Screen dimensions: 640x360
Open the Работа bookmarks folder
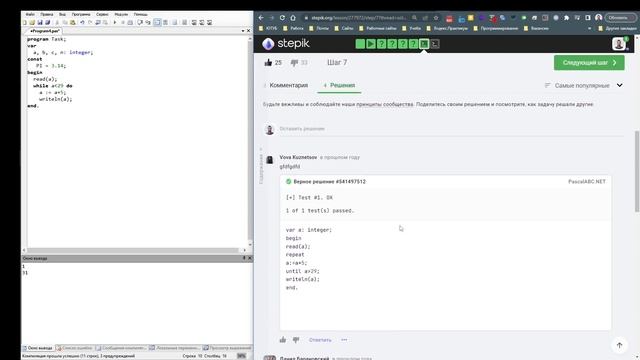[x=293, y=29]
